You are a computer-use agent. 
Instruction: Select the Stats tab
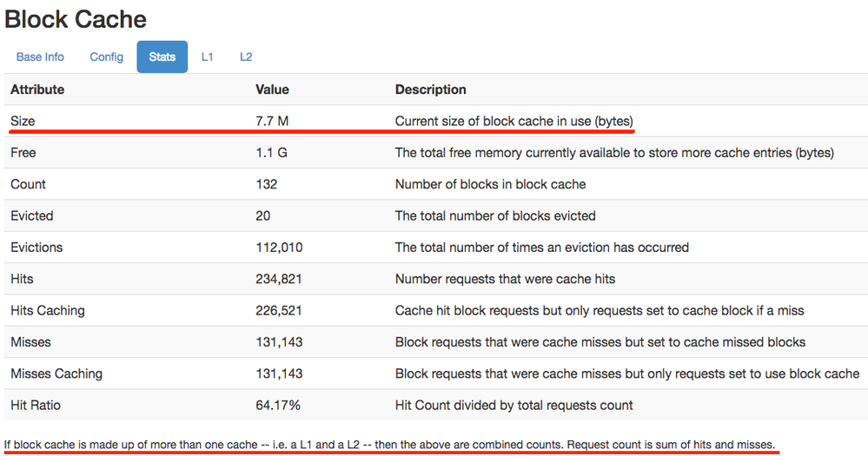(x=162, y=57)
